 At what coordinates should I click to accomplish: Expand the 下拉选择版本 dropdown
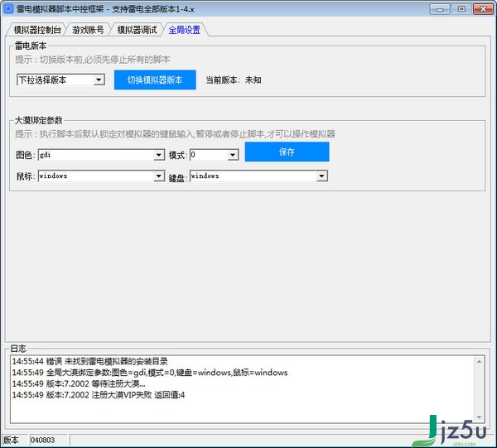point(99,79)
